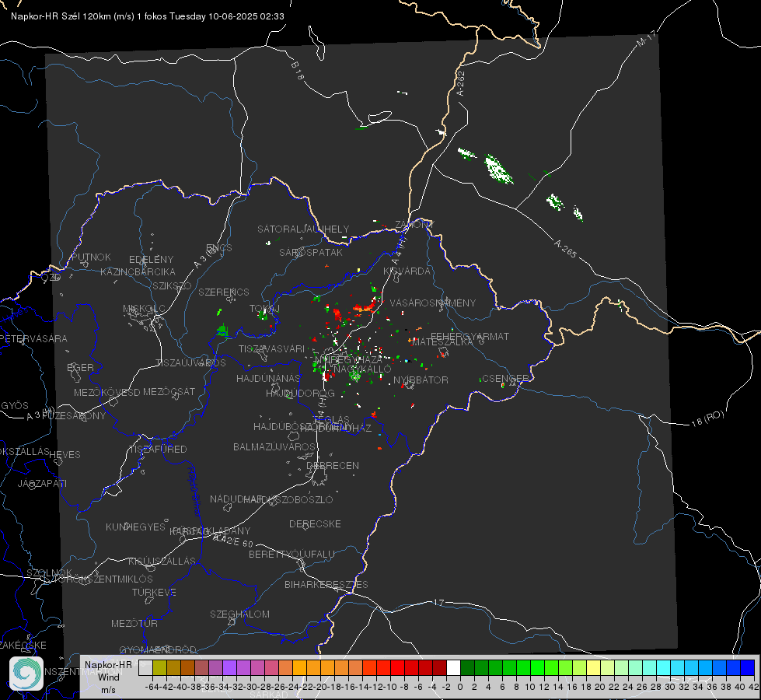Select the TISZAÚJVÁROS label

point(190,363)
